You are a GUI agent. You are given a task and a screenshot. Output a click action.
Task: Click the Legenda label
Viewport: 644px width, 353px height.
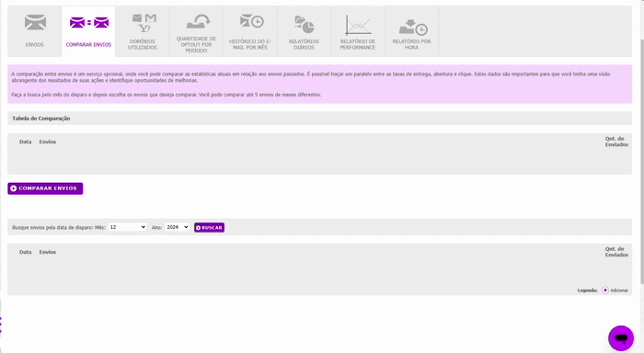(587, 290)
